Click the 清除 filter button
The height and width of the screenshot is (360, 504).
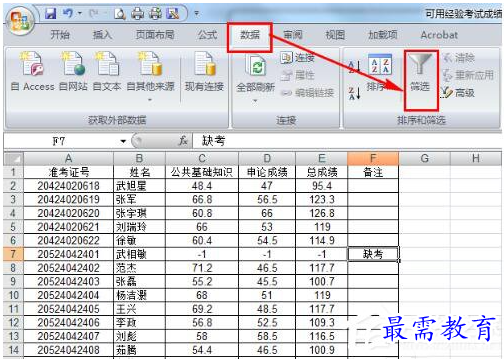tap(459, 58)
